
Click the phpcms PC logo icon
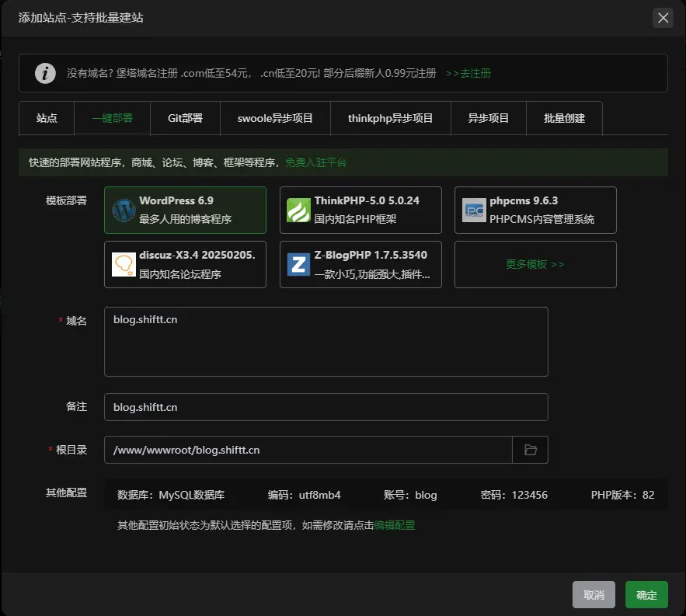(474, 211)
